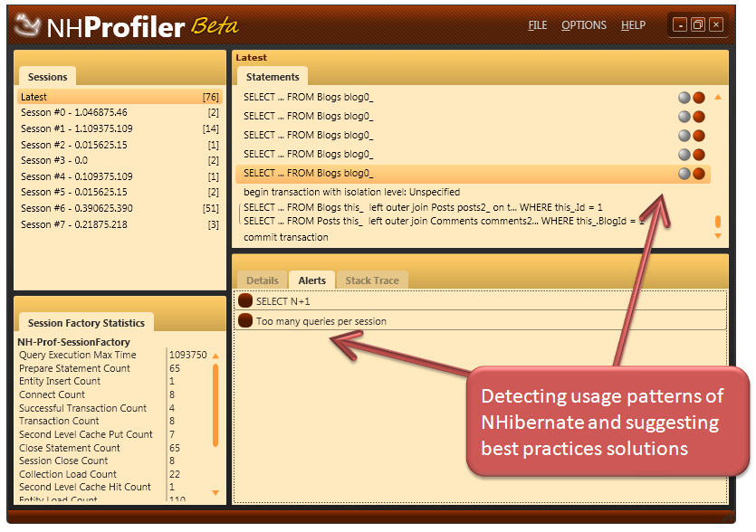Click the Successful Transaction Count statistic
Viewport: 756px width, 532px height.
pyautogui.click(x=82, y=408)
